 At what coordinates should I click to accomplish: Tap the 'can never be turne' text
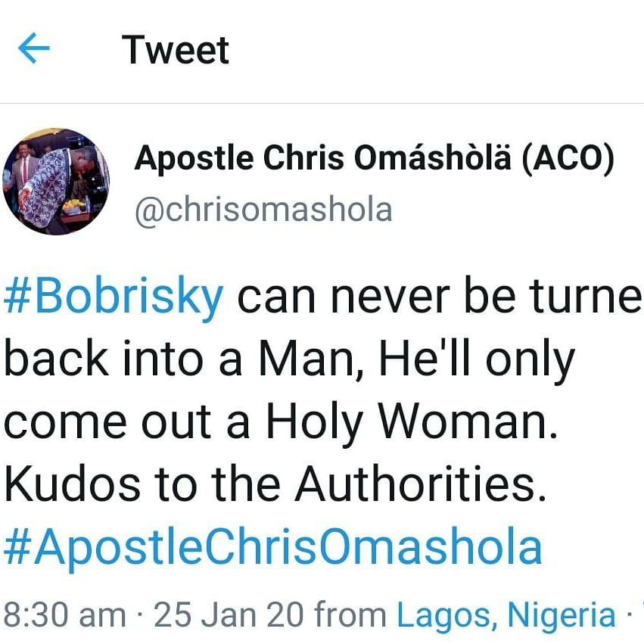(439, 298)
